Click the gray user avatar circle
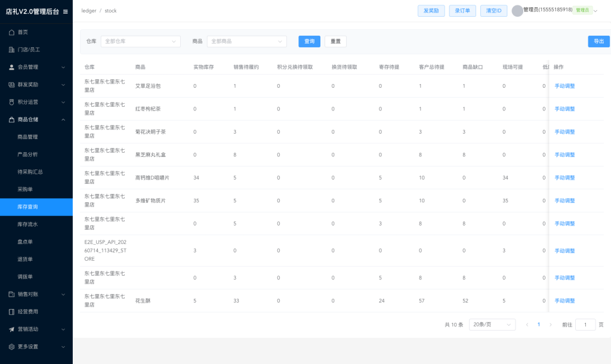 coord(517,11)
